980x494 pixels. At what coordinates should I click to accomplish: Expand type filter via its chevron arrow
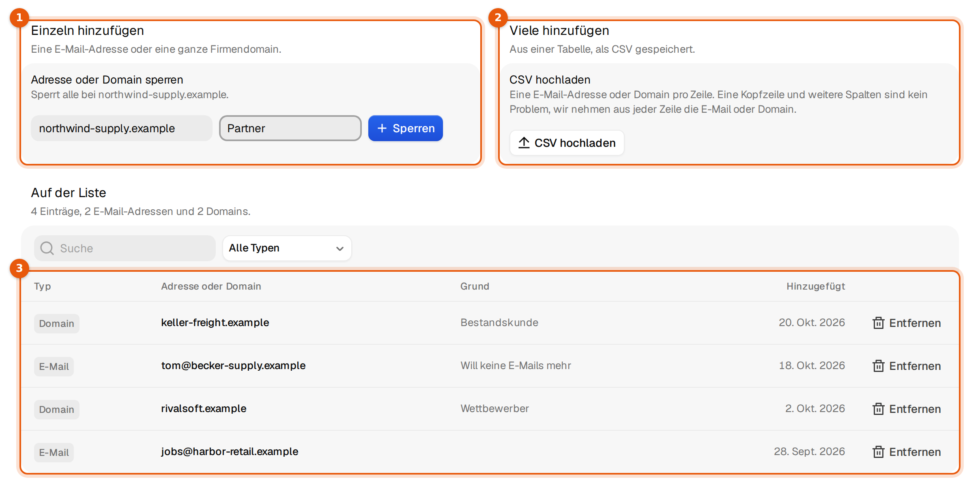340,249
